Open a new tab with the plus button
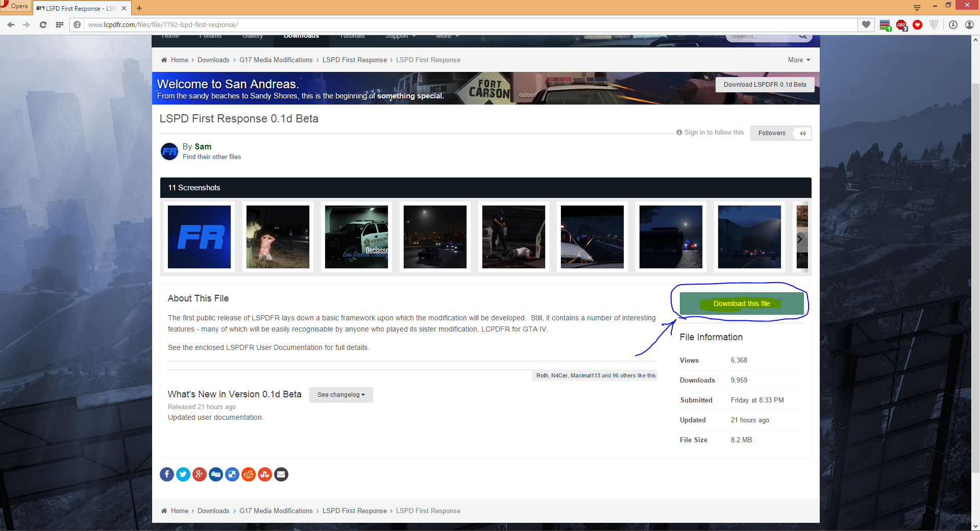 click(139, 8)
